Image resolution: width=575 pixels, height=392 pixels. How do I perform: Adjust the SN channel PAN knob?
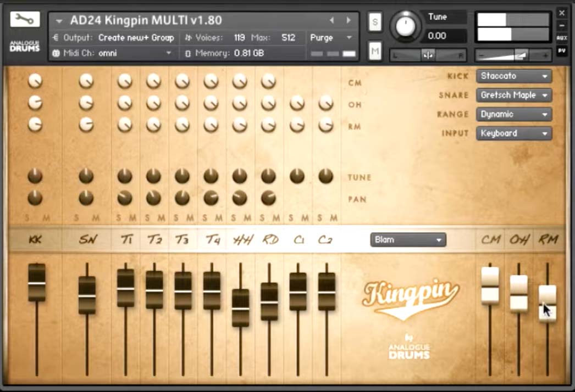[x=86, y=198]
